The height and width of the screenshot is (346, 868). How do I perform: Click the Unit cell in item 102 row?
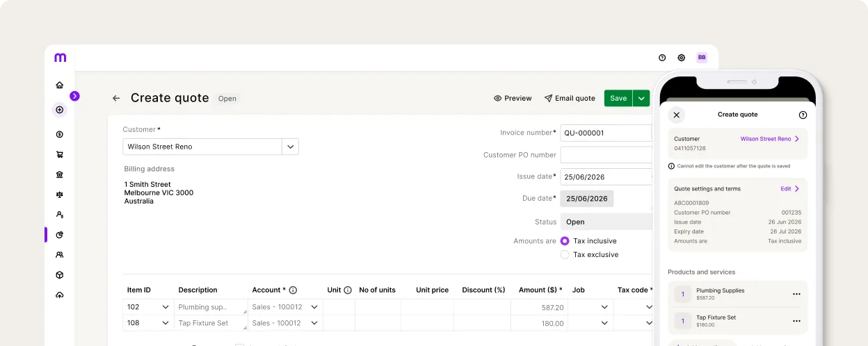[339, 307]
